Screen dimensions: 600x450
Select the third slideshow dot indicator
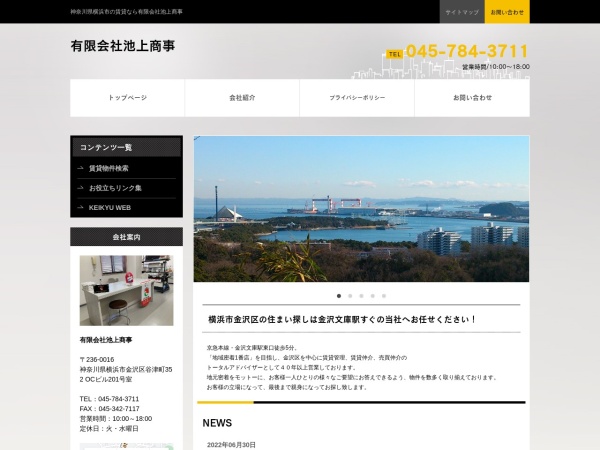[361, 296]
